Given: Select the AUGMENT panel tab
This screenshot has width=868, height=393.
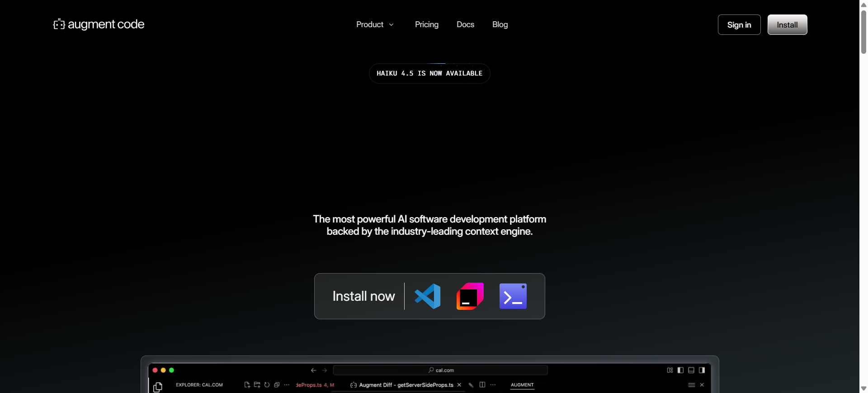Looking at the screenshot, I should point(522,385).
